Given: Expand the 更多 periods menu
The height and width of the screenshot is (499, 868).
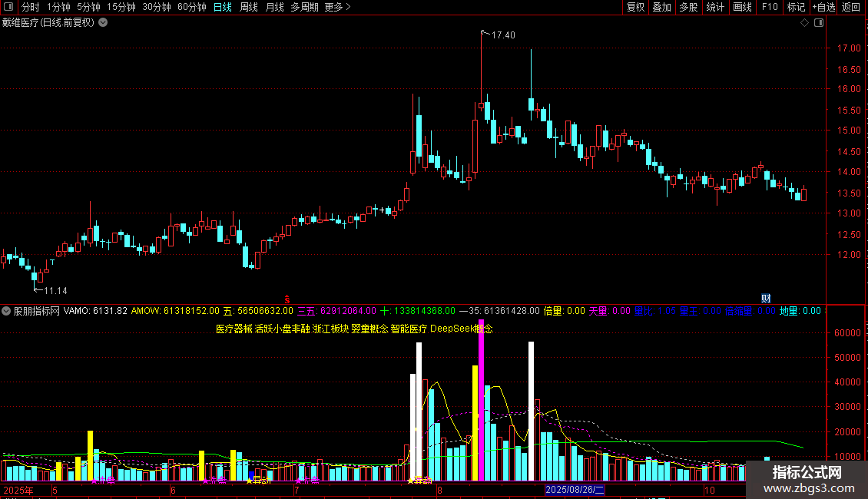Looking at the screenshot, I should coord(338,7).
